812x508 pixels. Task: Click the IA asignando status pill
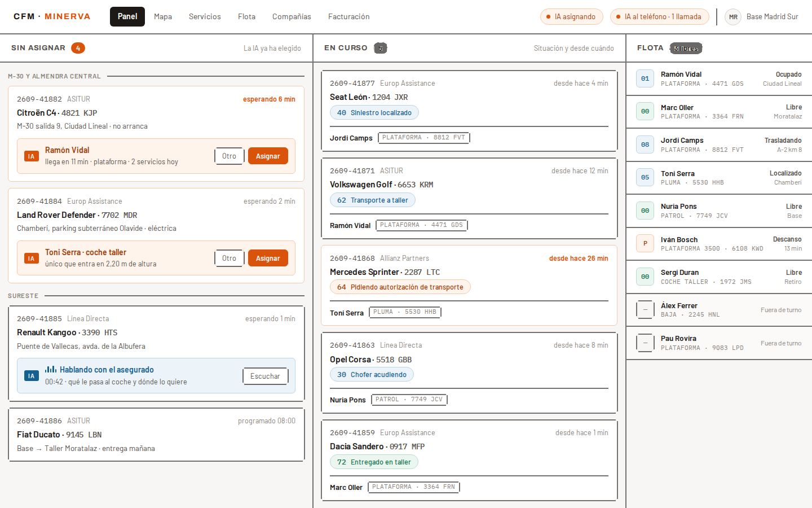point(571,16)
